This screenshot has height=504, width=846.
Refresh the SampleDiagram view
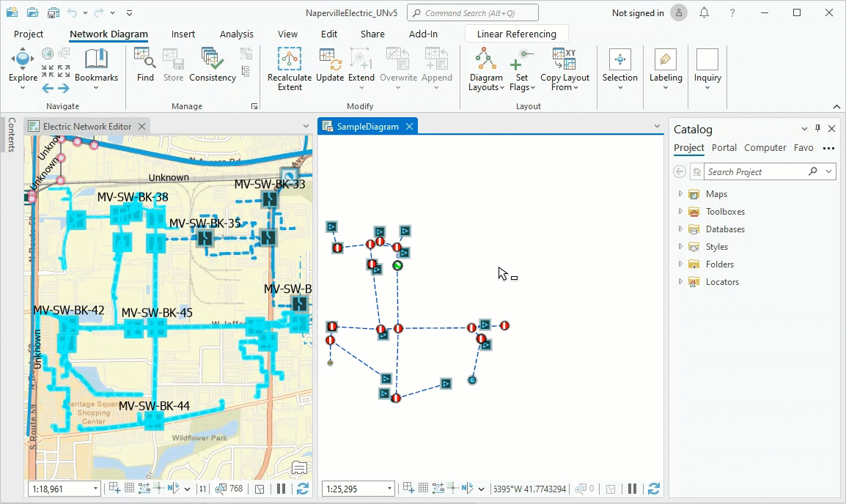coord(652,488)
